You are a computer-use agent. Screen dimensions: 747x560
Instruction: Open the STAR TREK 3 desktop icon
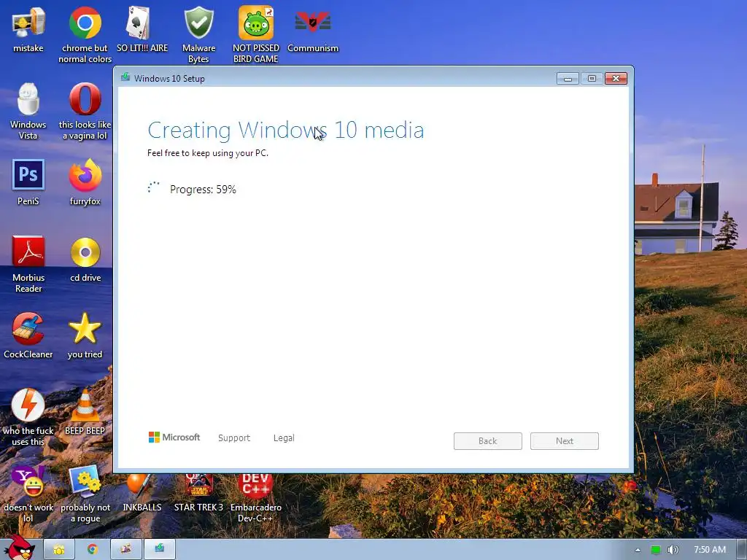click(x=198, y=485)
